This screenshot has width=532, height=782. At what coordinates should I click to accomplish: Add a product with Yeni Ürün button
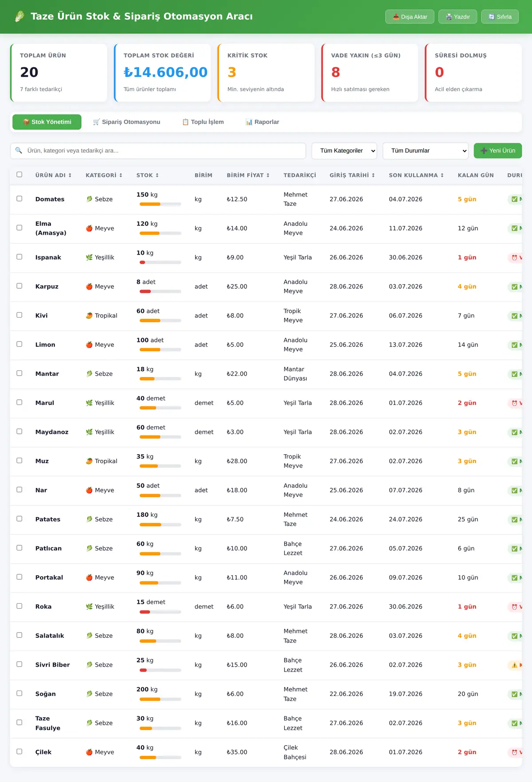[498, 151]
